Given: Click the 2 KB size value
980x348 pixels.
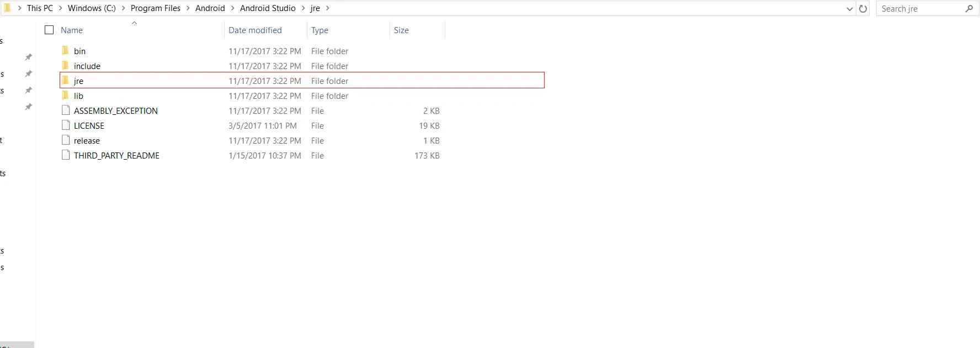Looking at the screenshot, I should tap(432, 111).
